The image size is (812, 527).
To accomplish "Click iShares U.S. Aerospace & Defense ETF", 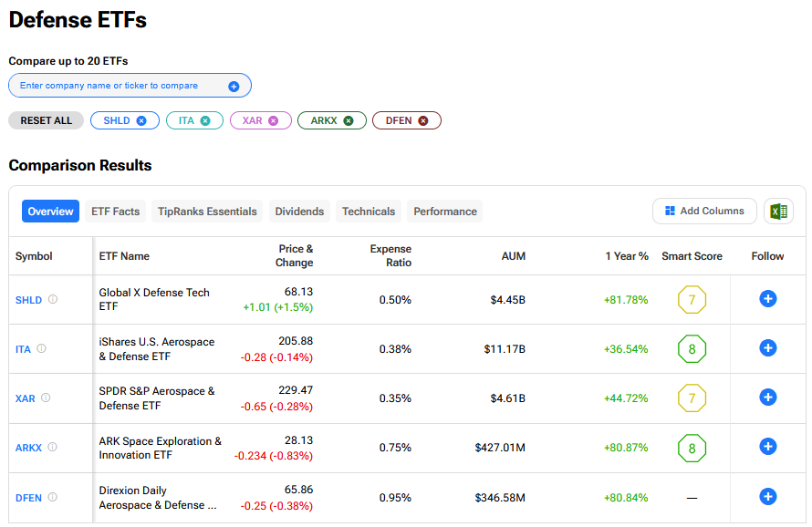I will 157,349.
